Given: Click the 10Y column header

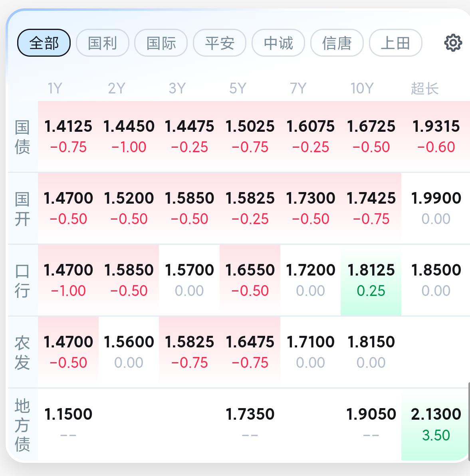Looking at the screenshot, I should (x=362, y=88).
